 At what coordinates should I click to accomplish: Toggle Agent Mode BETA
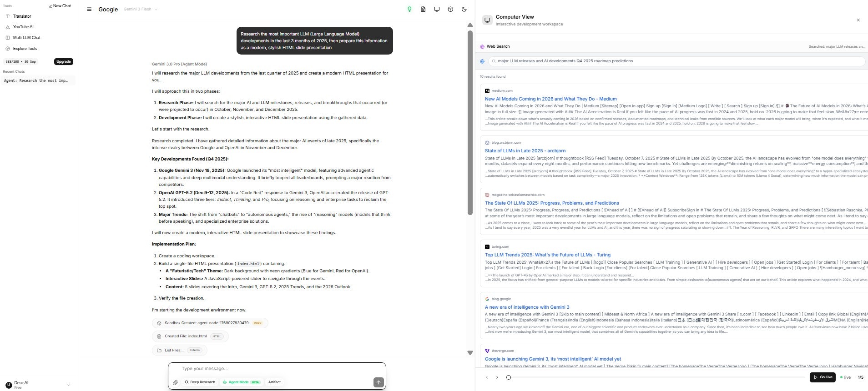coord(241,382)
